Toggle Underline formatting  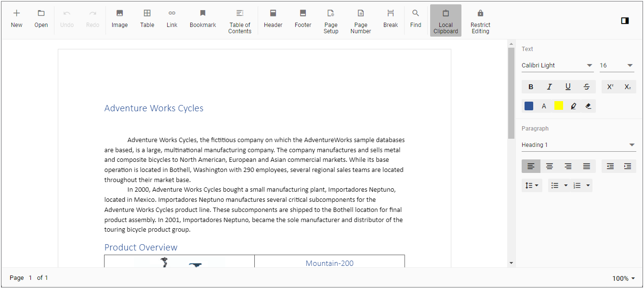point(568,87)
